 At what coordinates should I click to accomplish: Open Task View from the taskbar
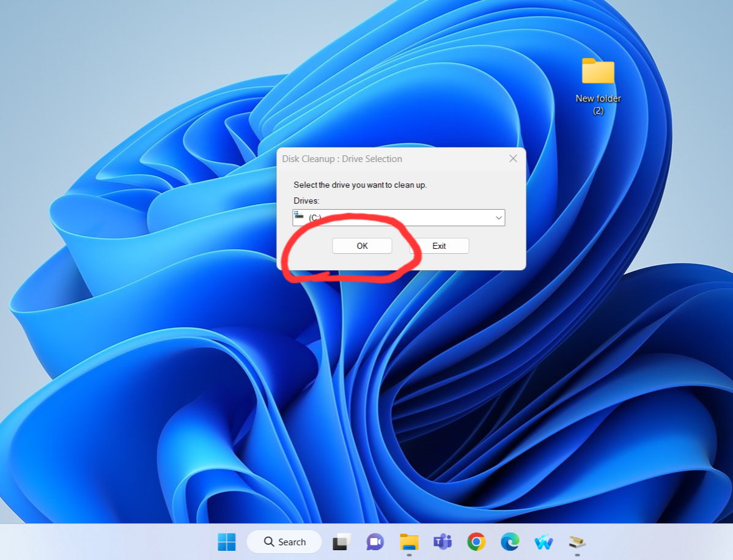point(342,542)
